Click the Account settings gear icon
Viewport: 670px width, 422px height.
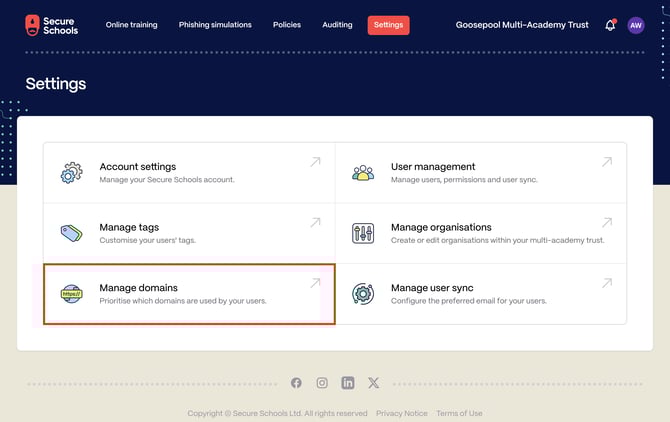[x=71, y=173]
